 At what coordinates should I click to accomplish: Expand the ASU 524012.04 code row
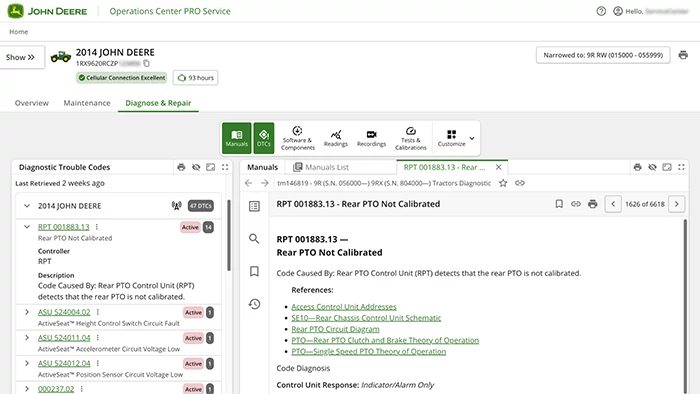[27, 363]
